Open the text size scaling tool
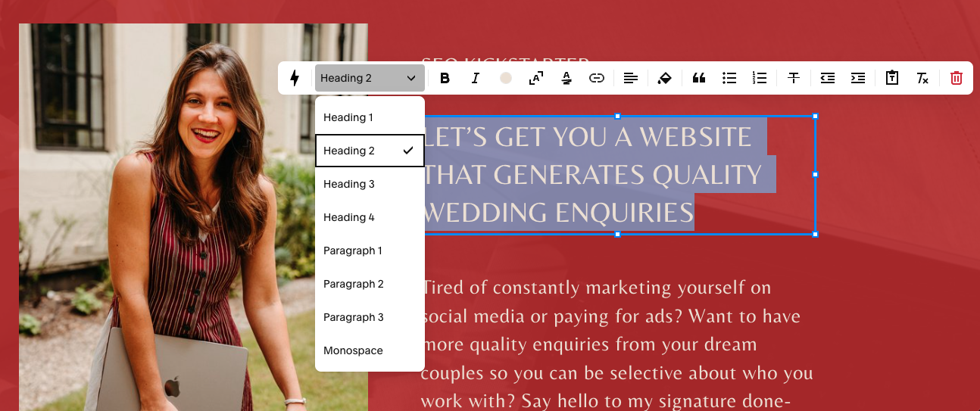980x411 pixels. pyautogui.click(x=536, y=78)
